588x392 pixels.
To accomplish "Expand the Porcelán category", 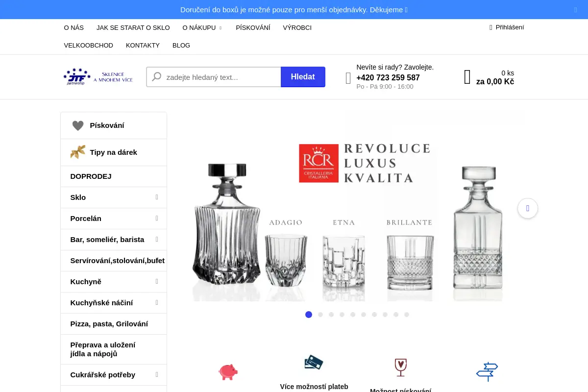I will [x=114, y=219].
